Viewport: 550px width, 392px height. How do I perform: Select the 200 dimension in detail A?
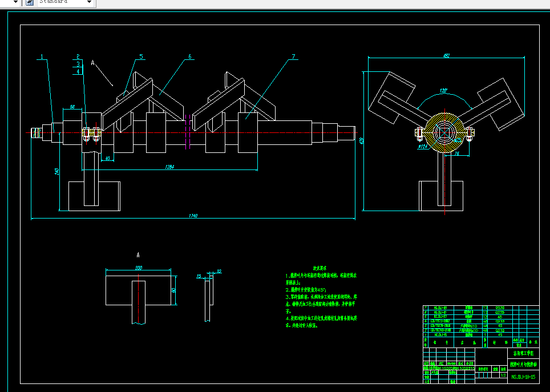click(139, 268)
